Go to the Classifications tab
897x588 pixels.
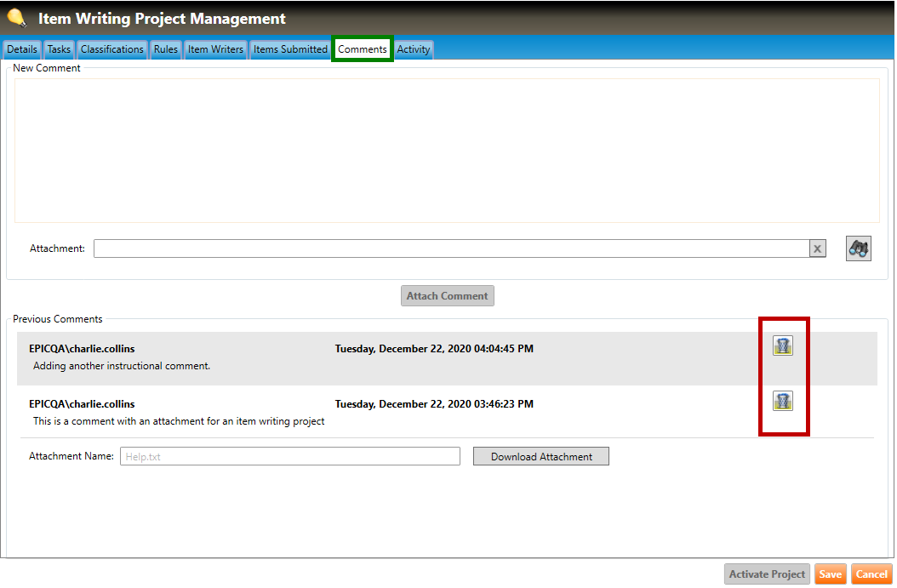coord(112,49)
